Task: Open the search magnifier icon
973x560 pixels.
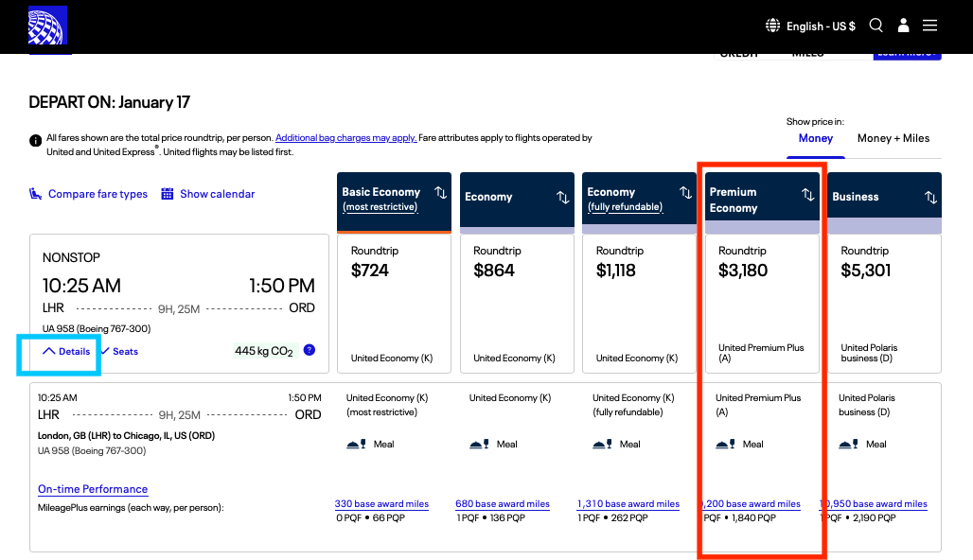Action: pyautogui.click(x=876, y=26)
